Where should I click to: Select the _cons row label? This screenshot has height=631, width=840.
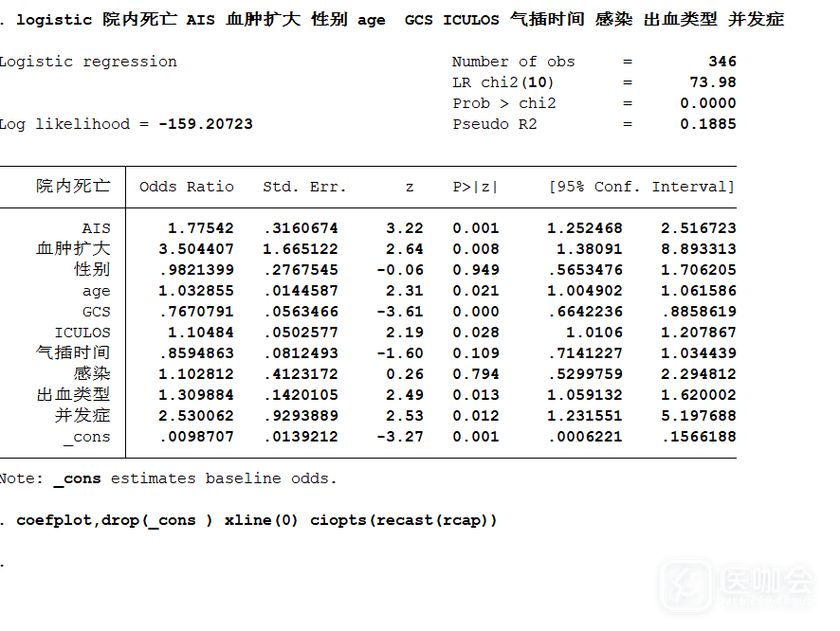pyautogui.click(x=86, y=437)
